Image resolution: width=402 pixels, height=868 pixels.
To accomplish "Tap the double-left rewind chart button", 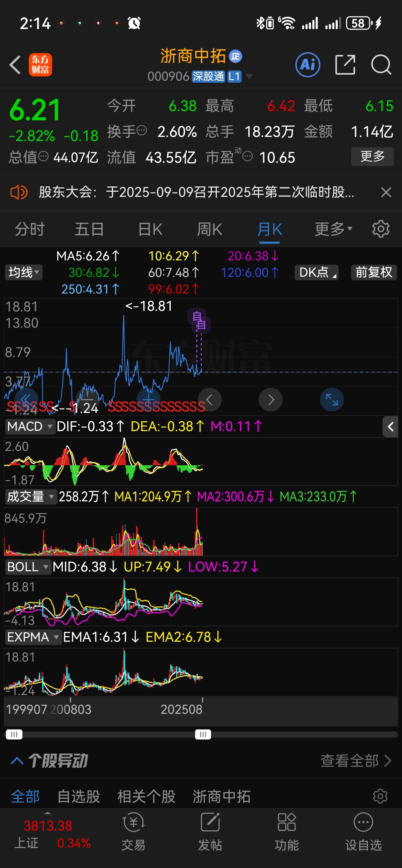I will [26, 400].
